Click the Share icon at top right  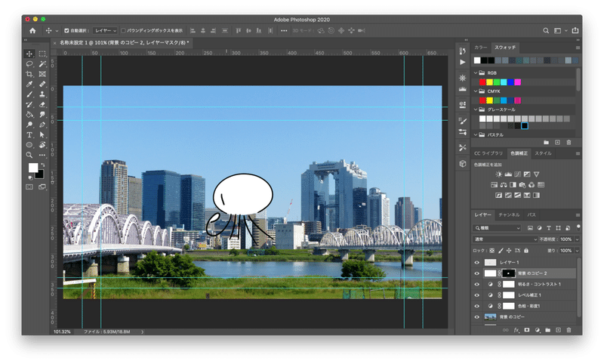(x=575, y=30)
